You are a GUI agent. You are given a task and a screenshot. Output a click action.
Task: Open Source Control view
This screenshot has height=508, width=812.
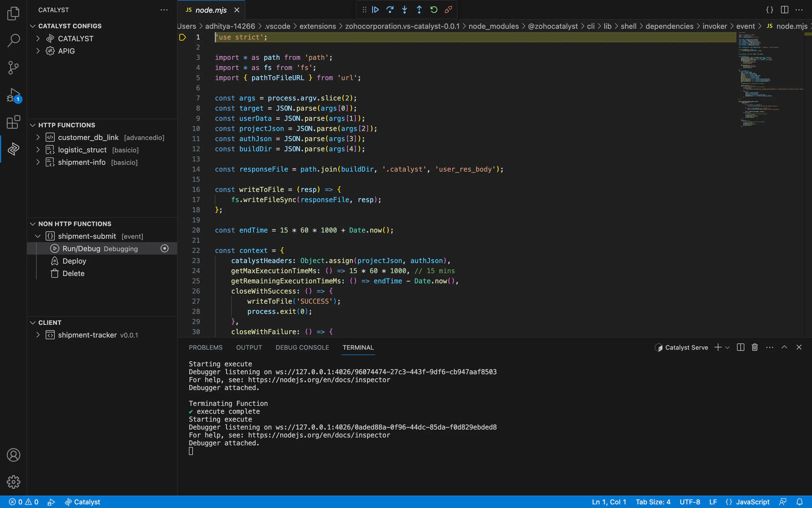[14, 67]
